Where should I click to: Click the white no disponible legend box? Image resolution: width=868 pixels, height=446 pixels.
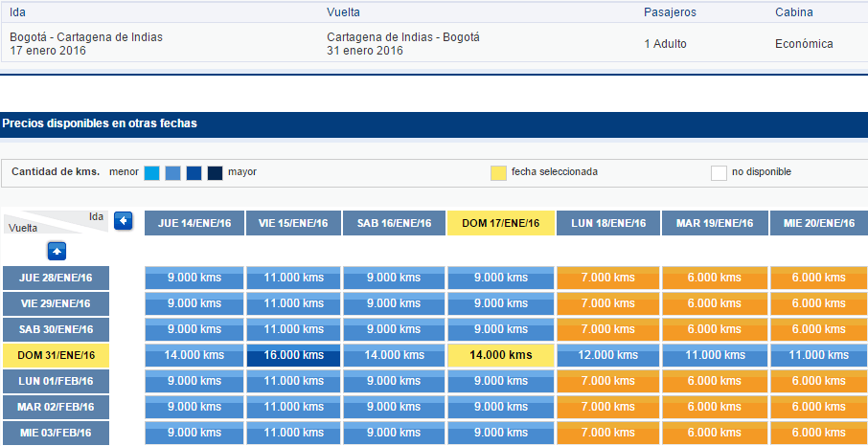pos(719,173)
